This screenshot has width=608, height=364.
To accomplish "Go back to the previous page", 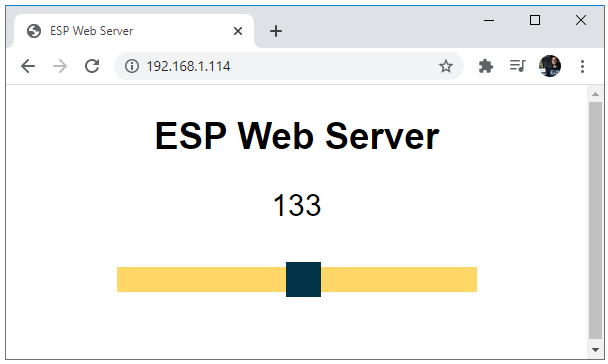I will pos(28,66).
